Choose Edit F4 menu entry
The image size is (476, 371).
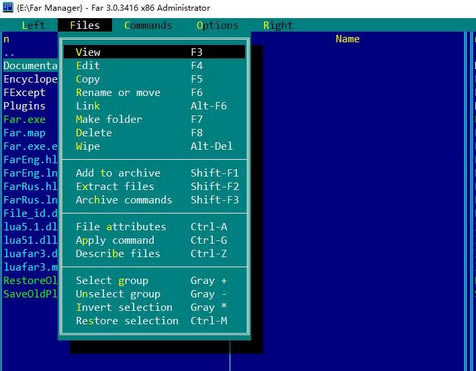click(x=154, y=65)
